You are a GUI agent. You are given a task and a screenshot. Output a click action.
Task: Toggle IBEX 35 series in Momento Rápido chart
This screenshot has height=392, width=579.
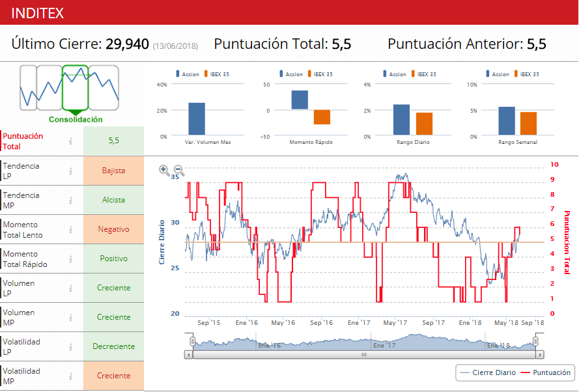coord(320,74)
